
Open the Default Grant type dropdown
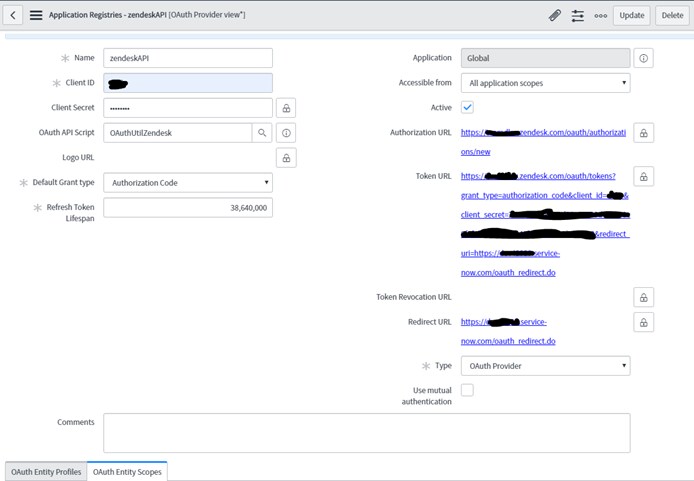[x=188, y=183]
